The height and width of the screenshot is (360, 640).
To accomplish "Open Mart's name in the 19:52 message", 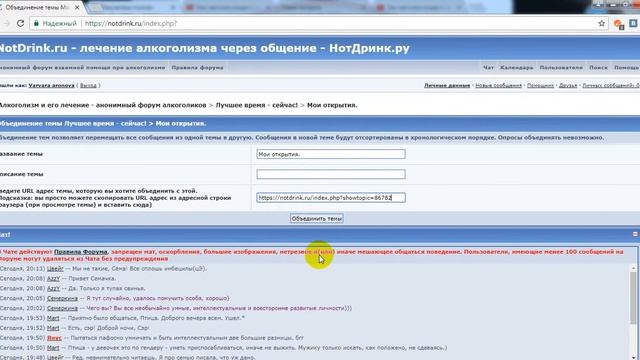I will click(53, 328).
